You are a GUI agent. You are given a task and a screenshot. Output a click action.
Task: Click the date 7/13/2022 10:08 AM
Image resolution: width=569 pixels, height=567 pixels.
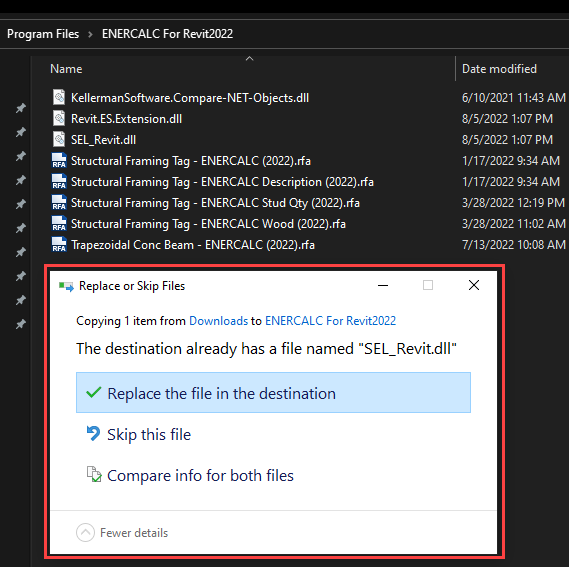(x=513, y=245)
